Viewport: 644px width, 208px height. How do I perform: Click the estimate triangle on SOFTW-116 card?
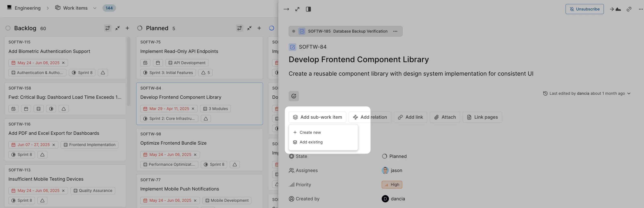pos(42,154)
